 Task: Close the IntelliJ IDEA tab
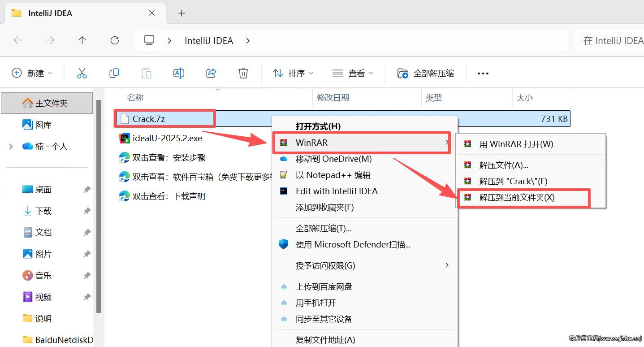click(x=152, y=13)
